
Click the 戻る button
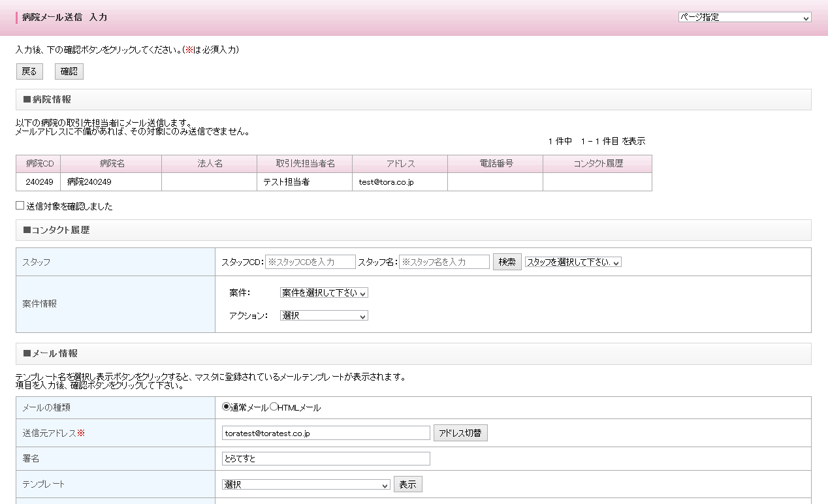(29, 71)
